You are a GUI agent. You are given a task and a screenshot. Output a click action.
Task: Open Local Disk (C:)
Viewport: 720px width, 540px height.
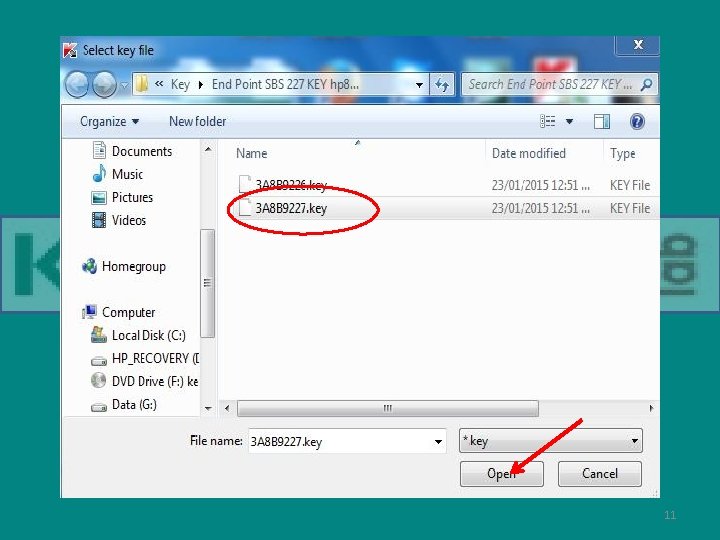tap(148, 335)
